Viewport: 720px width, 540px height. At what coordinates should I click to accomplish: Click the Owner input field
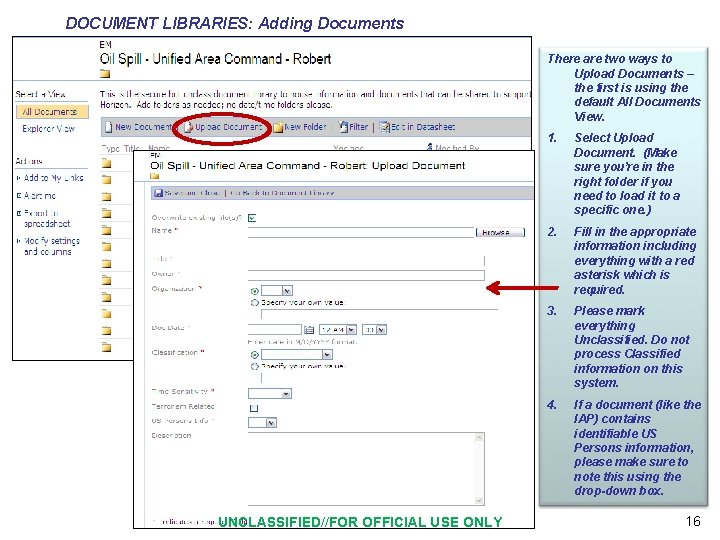(x=366, y=275)
